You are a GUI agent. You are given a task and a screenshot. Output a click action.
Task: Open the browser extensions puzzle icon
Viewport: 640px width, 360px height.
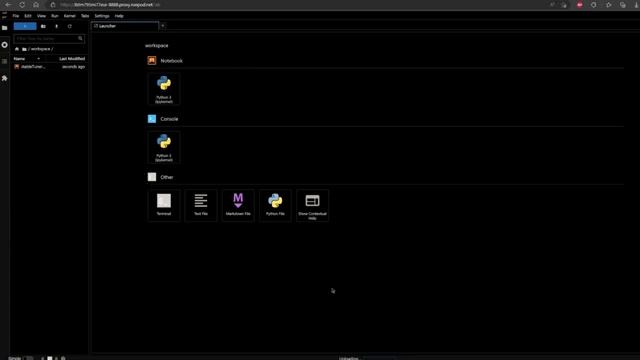pyautogui.click(x=593, y=5)
